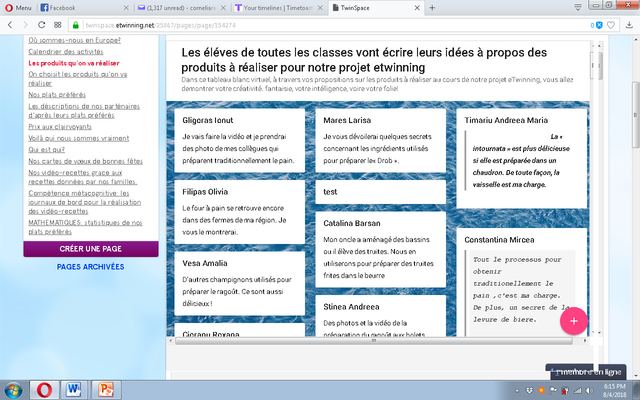Viewport: 640px width, 400px height.
Task: Open network icon in system tray
Action: pos(578,391)
